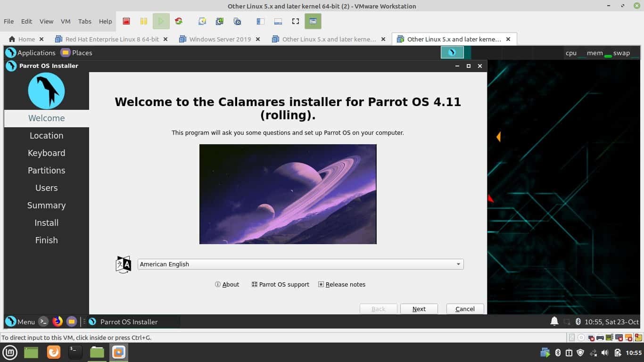Screen dimensions: 644x362
Task: Enter full screen mode via toolbar icon
Action: (x=296, y=21)
